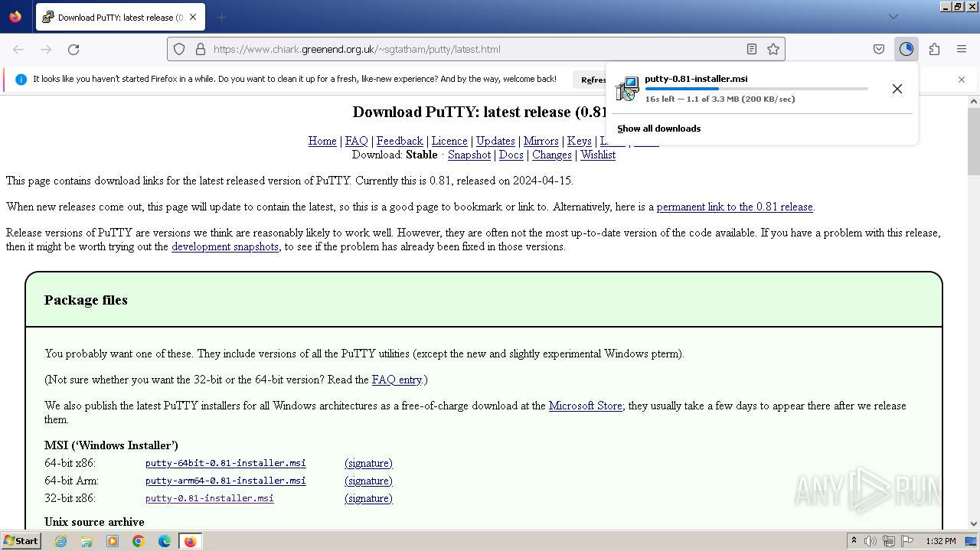The height and width of the screenshot is (551, 980).
Task: Open the Mirrors link
Action: [541, 141]
